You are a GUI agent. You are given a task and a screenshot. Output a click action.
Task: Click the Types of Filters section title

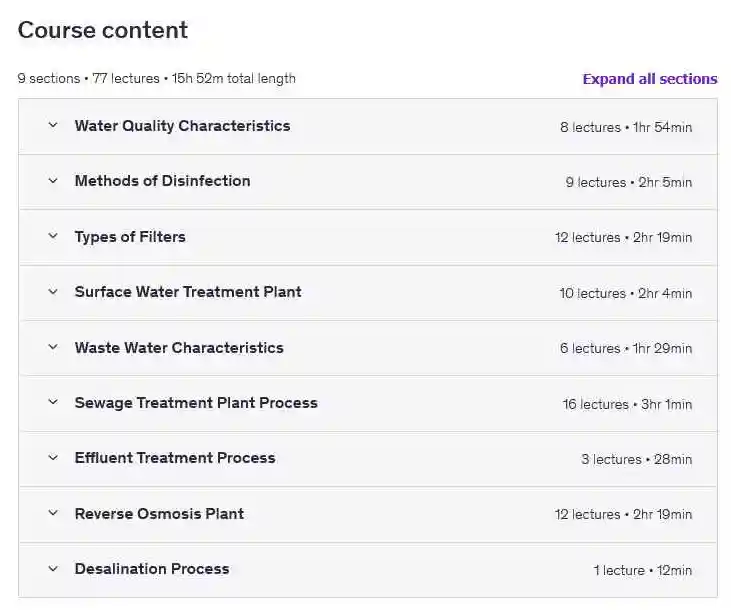pos(130,237)
